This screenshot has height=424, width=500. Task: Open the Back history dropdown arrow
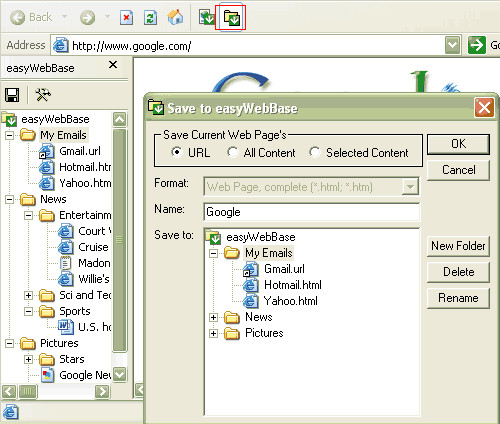pyautogui.click(x=65, y=17)
